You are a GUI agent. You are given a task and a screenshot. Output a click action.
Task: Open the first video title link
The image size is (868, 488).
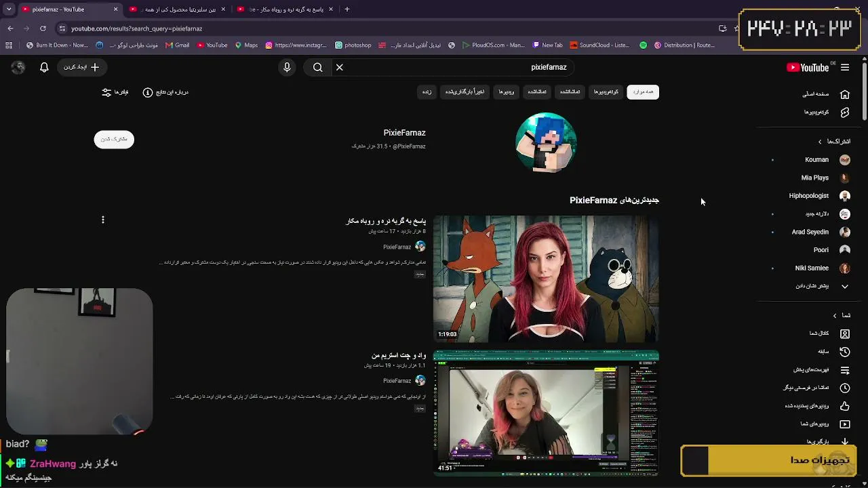click(386, 221)
